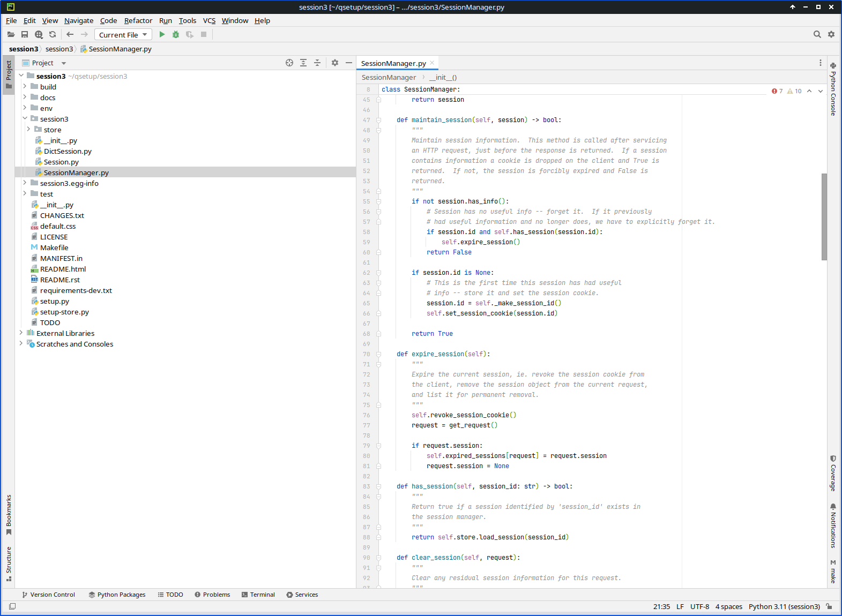The image size is (842, 616).
Task: Open the Terminal tool window
Action: tap(258, 595)
